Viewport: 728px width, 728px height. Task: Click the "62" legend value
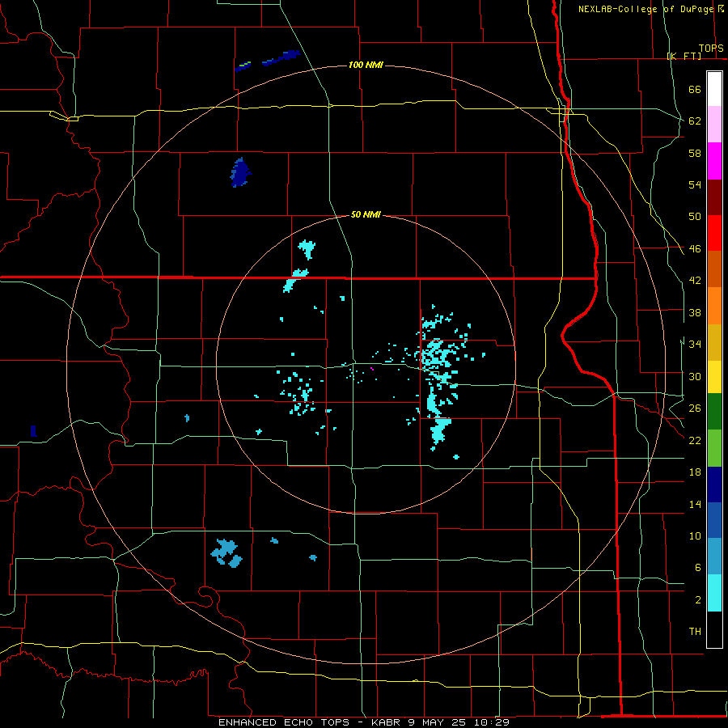[695, 121]
